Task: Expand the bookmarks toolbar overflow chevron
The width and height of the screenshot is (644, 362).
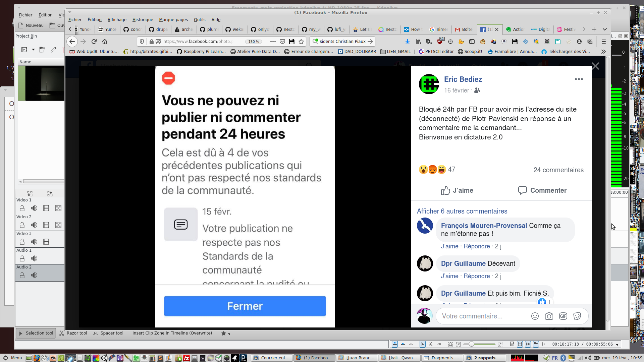Action: point(603,52)
